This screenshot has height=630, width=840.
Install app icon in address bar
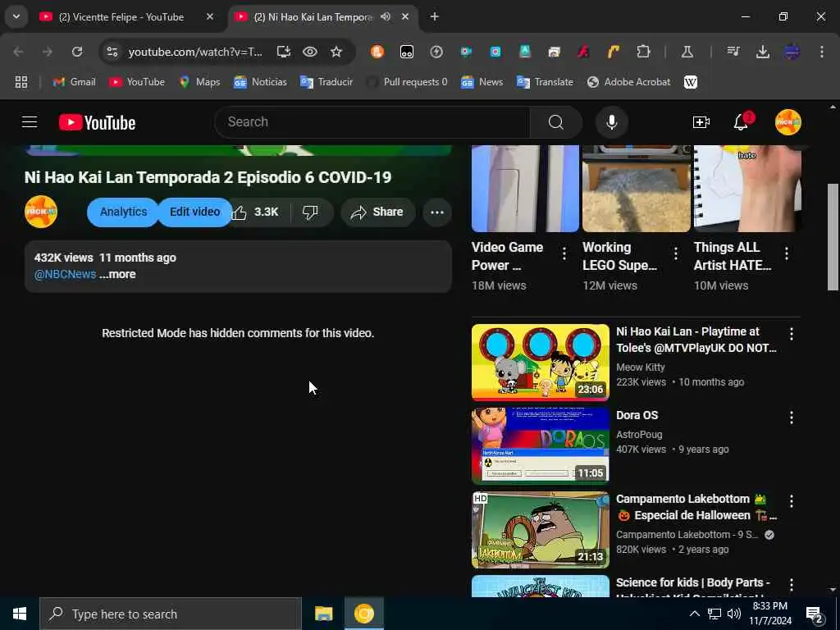tap(283, 52)
